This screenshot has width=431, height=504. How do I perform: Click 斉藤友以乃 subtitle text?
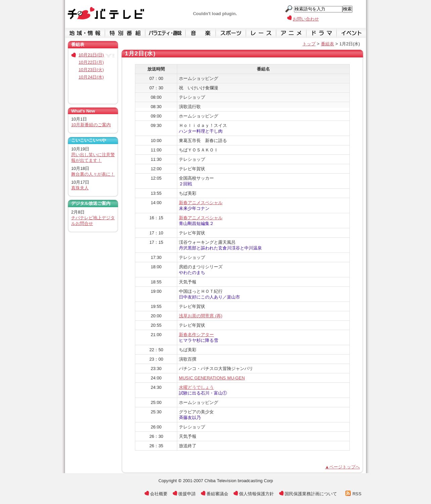point(190,418)
